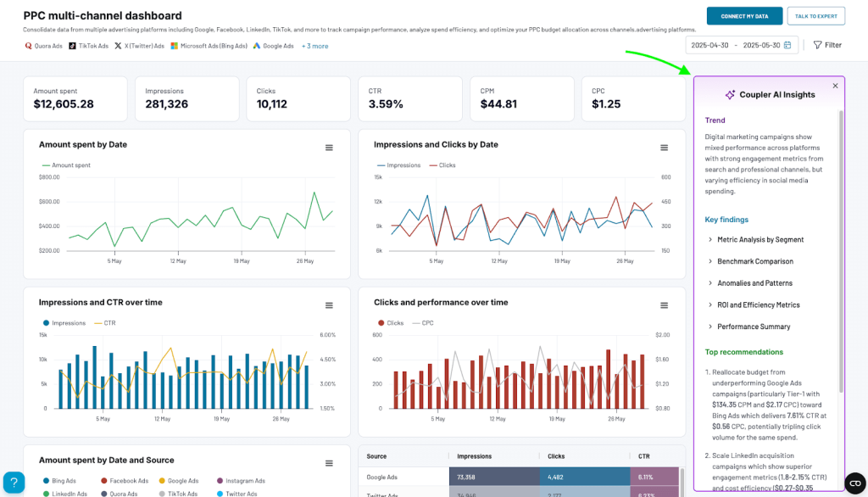Open the Amount spent by Date chart menu
The height and width of the screenshot is (497, 868).
329,148
